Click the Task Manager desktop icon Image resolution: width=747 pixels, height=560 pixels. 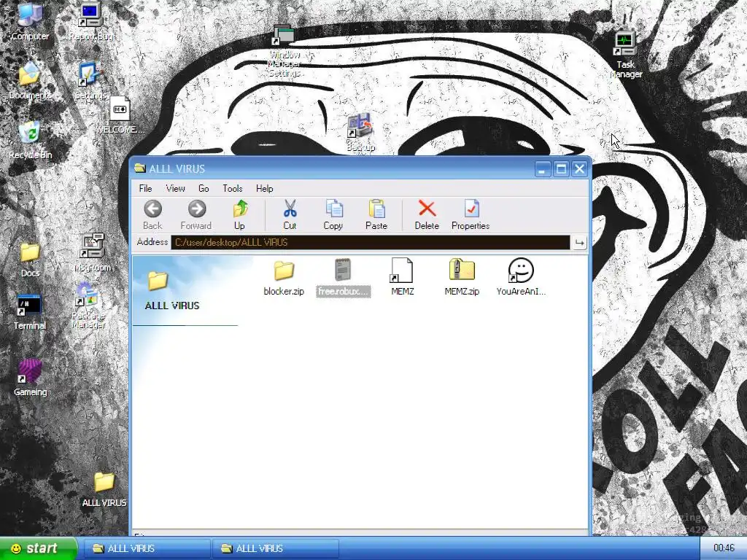(x=625, y=44)
